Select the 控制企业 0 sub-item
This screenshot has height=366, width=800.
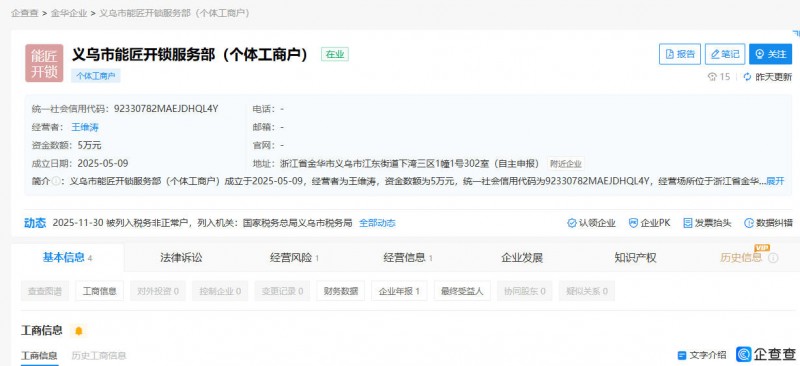coord(220,291)
